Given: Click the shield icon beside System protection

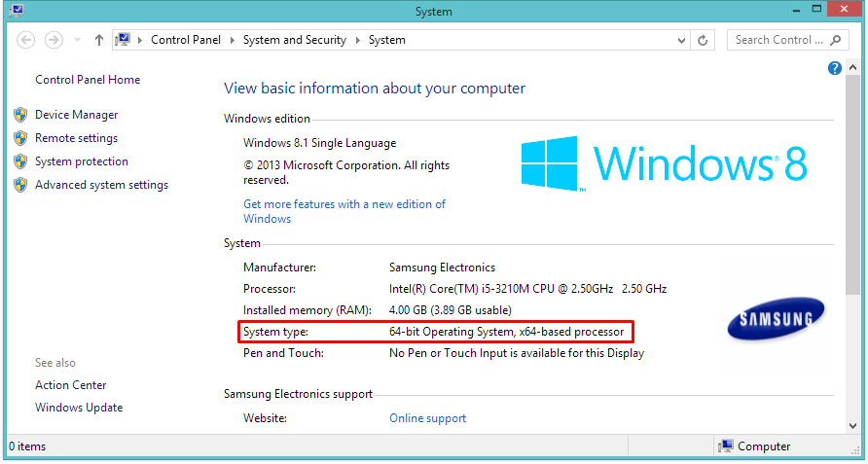Looking at the screenshot, I should click(x=20, y=161).
